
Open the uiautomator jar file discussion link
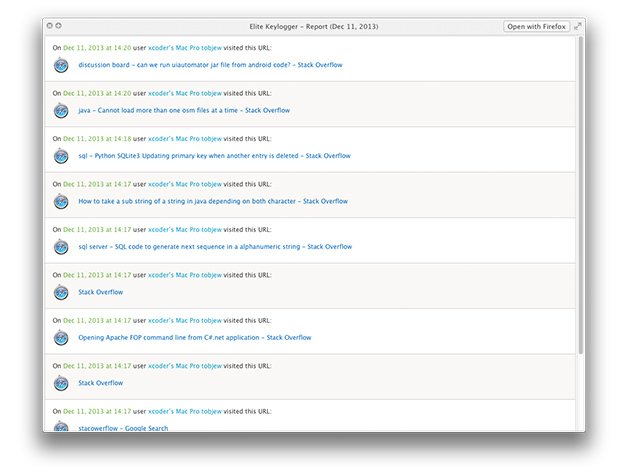coord(210,65)
